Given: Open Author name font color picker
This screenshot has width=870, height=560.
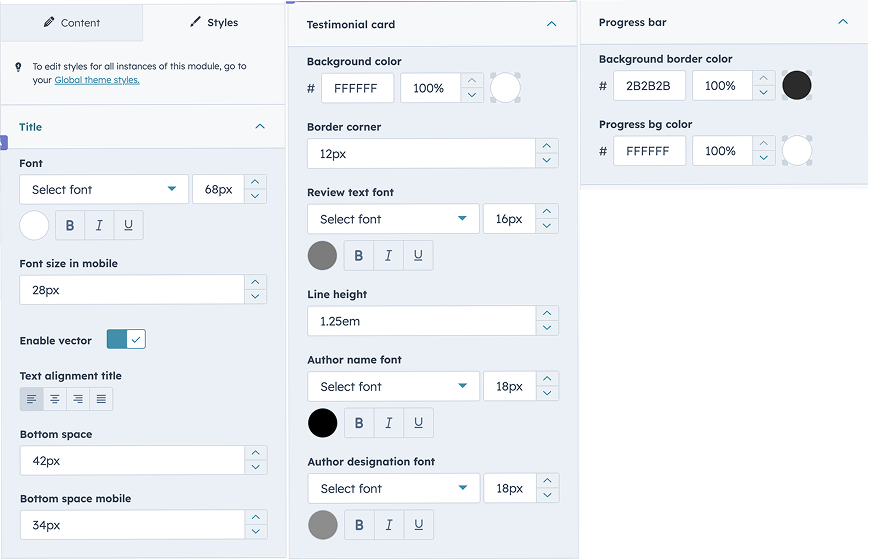Looking at the screenshot, I should (x=322, y=423).
